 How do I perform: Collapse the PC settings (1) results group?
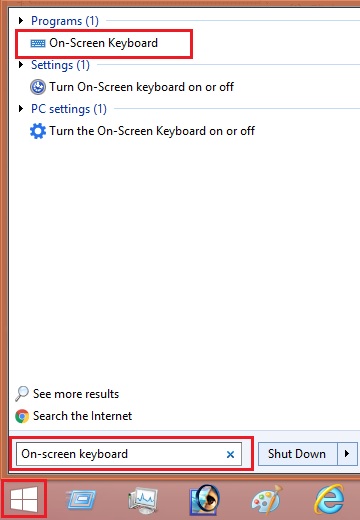pos(21,108)
